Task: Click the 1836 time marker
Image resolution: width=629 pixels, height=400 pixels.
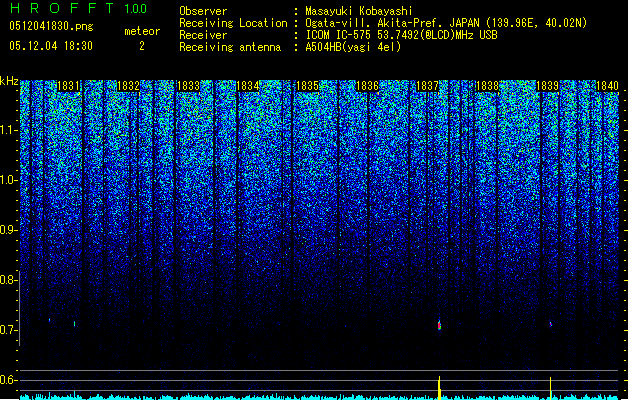Action: 367,86
